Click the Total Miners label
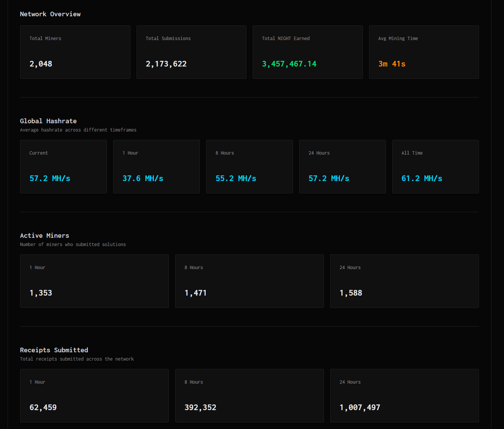Viewport: 504px width, 429px height. point(45,38)
